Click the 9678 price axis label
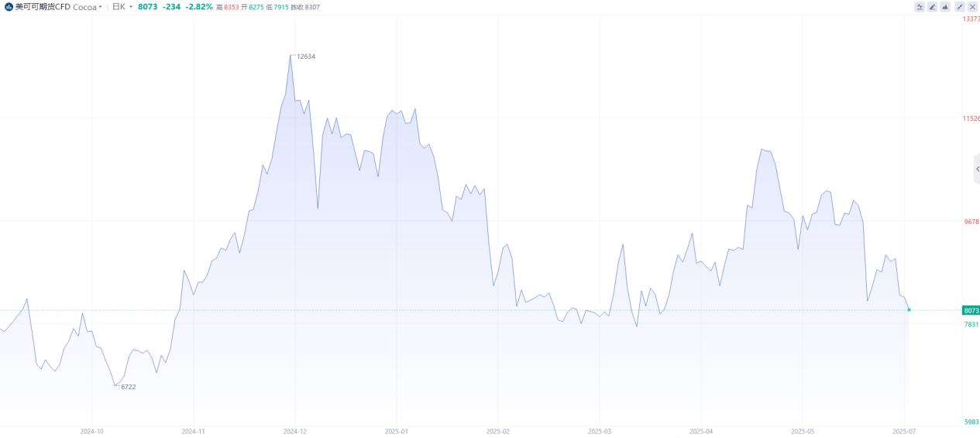 [x=971, y=221]
